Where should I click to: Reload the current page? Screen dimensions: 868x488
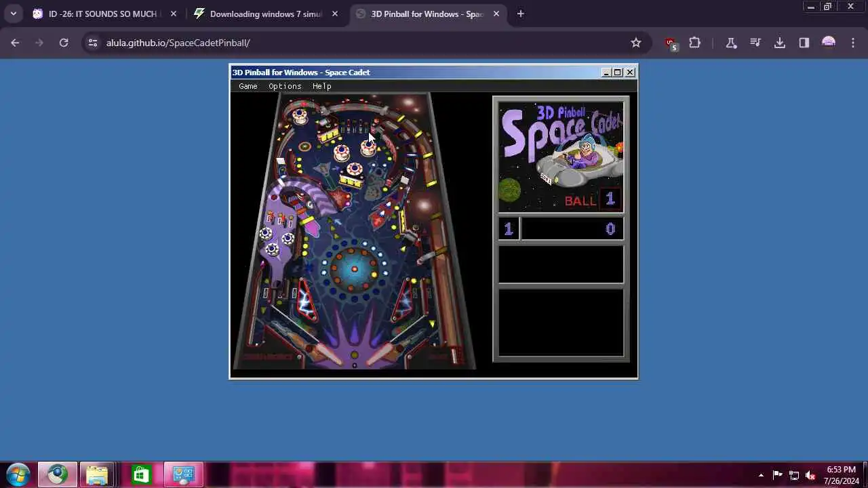click(64, 43)
